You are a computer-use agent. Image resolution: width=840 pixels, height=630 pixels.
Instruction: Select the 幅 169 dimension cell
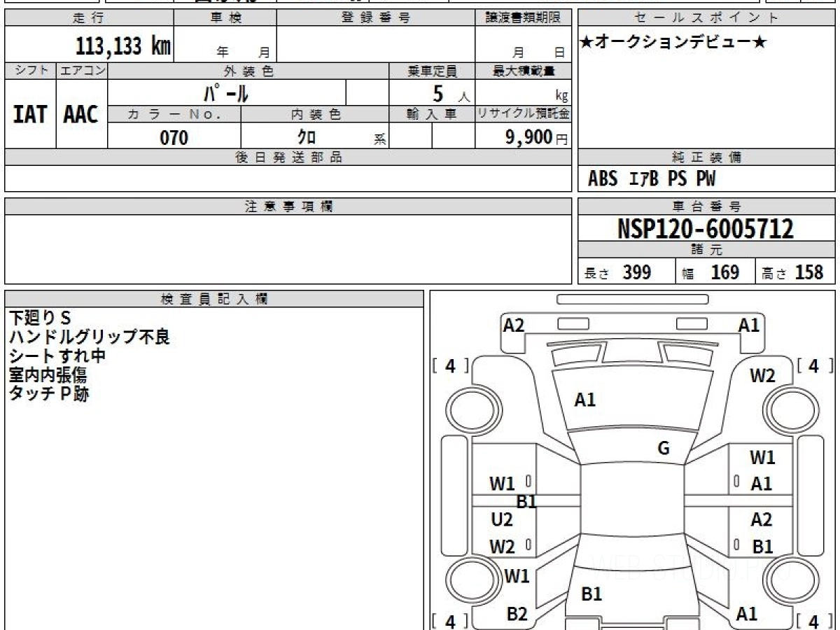point(715,272)
